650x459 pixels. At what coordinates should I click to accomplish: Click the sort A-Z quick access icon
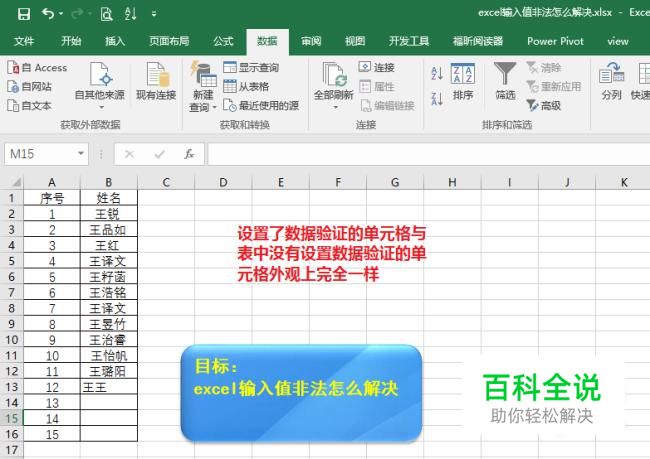131,14
